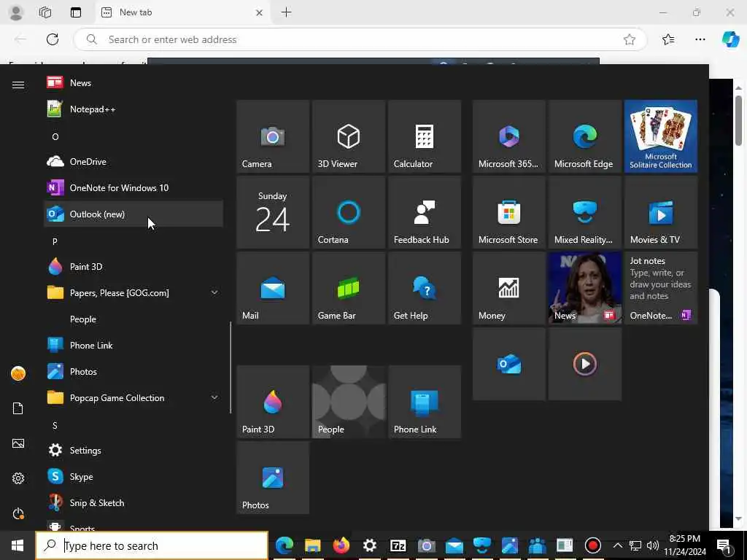Launch the Microsoft Edge tile

[x=585, y=136]
